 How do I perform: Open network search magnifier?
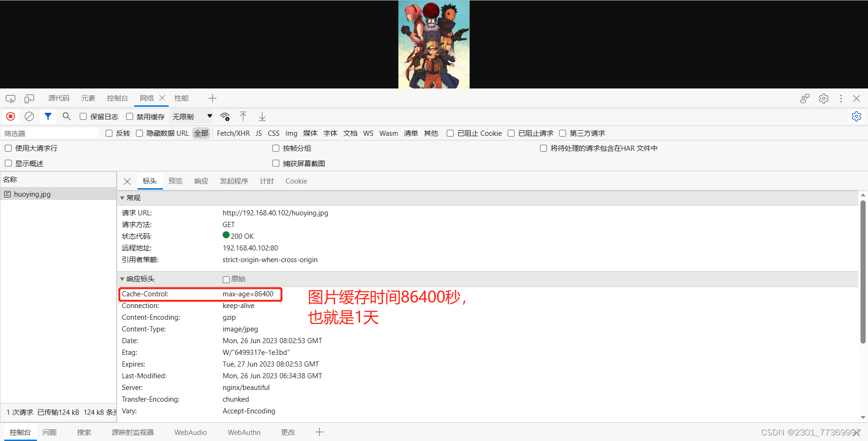(67, 116)
